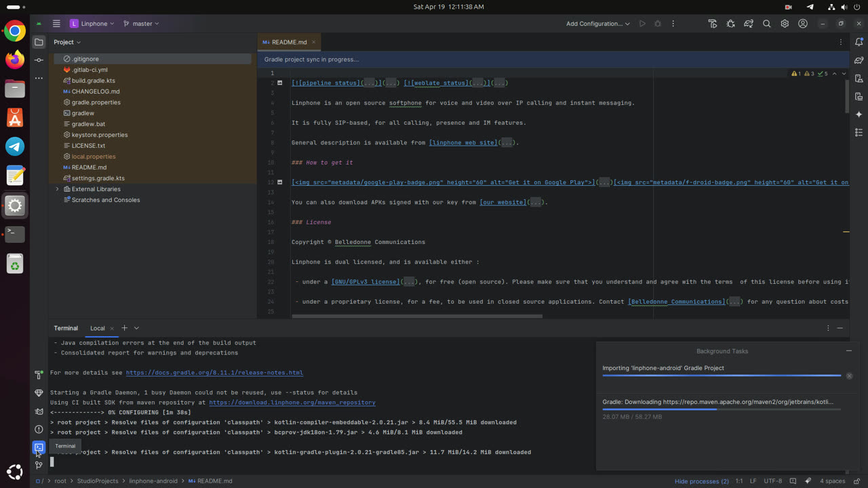Click editor horizontal scrollbar
Image resolution: width=868 pixels, height=488 pixels.
coord(417,316)
